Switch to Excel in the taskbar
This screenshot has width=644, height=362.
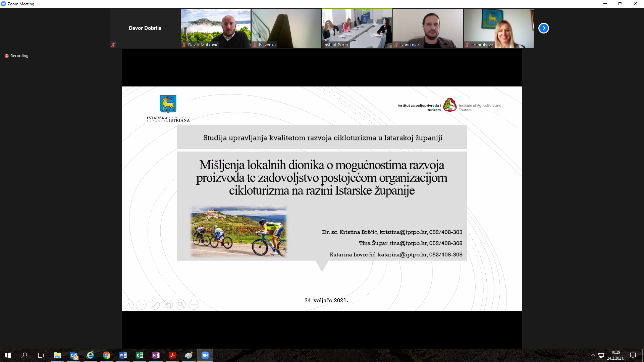coord(140,355)
